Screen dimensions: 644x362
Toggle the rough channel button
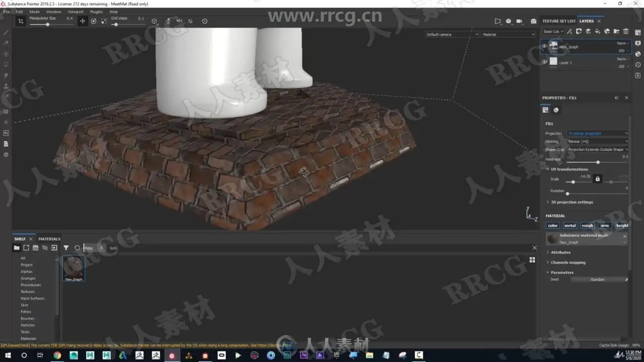[587, 225]
